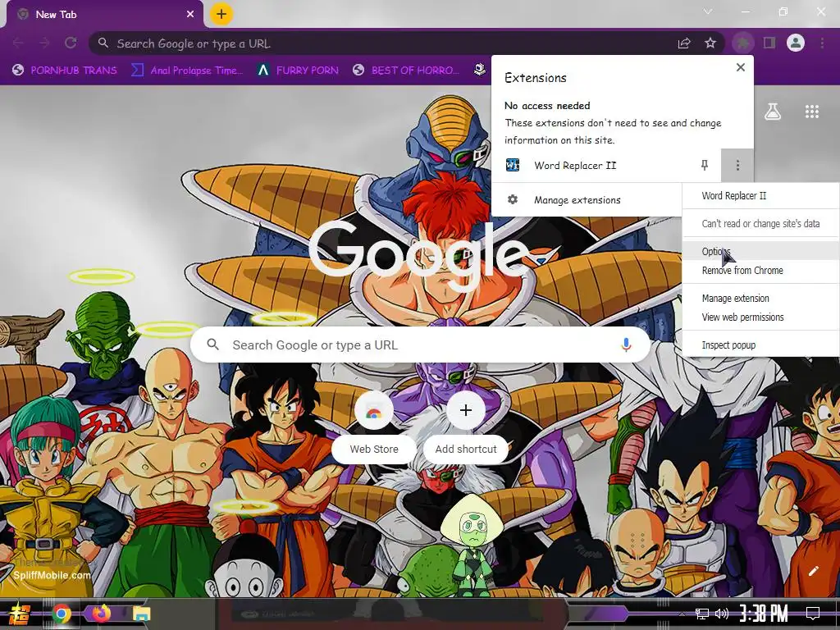Select Manage extension menu entry
The width and height of the screenshot is (840, 630).
tap(760, 299)
